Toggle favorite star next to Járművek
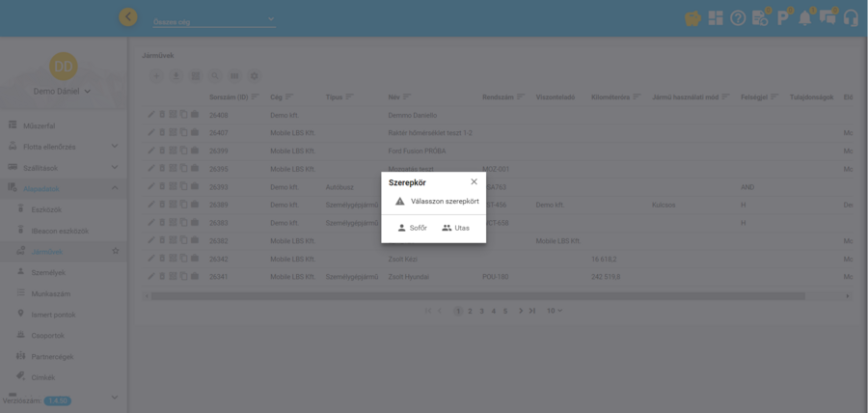 click(x=116, y=251)
